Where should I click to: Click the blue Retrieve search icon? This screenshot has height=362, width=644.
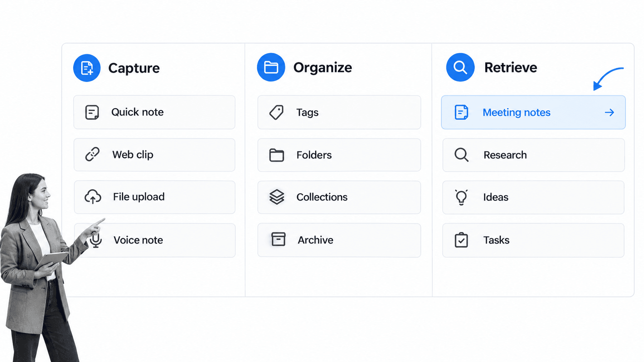point(460,67)
